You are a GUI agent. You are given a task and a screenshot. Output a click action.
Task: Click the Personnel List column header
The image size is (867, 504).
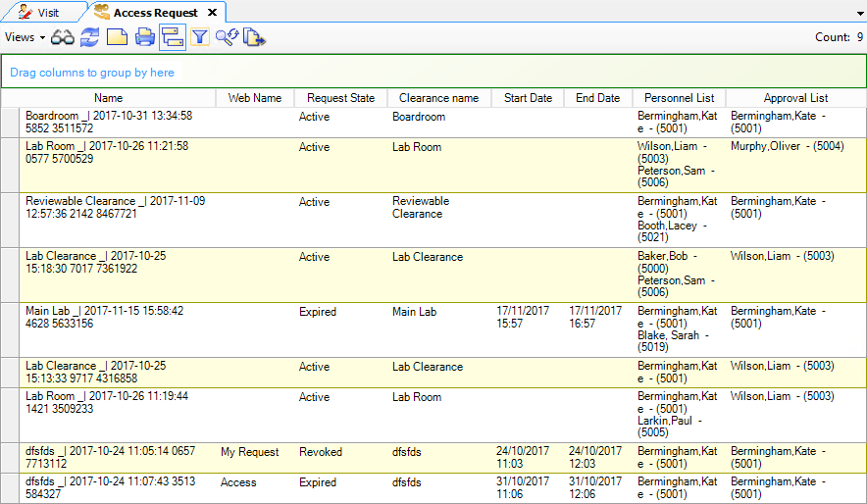click(x=679, y=98)
